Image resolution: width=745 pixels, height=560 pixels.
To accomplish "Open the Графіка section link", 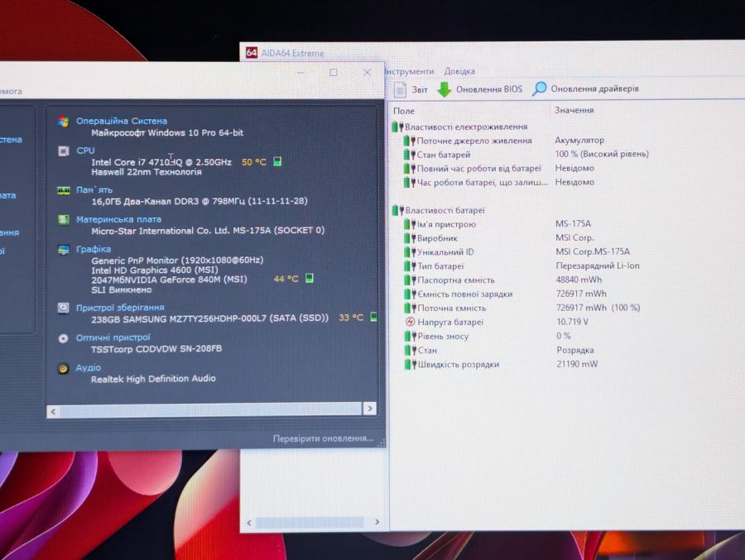I will (x=94, y=249).
